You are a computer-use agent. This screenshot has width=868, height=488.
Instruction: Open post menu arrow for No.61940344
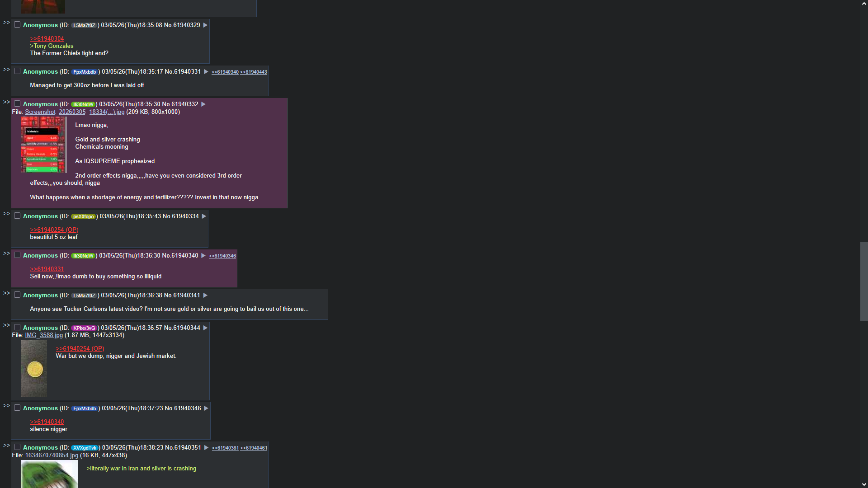pos(205,328)
